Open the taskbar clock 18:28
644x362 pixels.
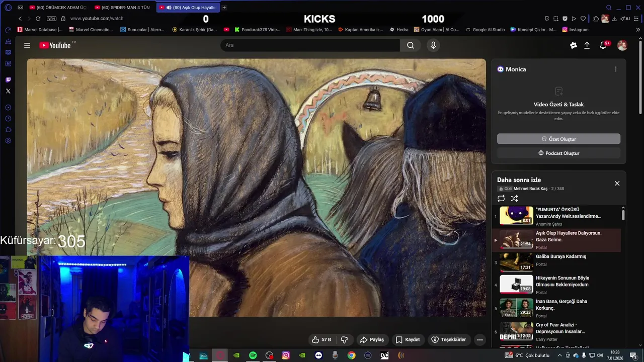click(615, 355)
